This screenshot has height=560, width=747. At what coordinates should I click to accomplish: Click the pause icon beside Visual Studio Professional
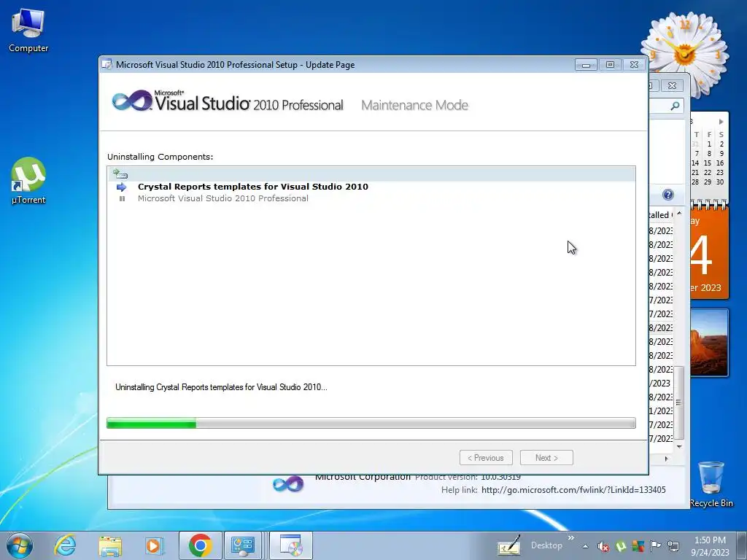click(122, 198)
